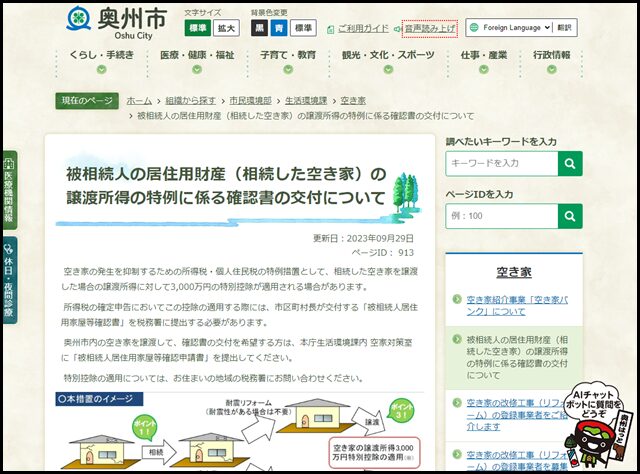
Task: Click the 更新日：2023年09月29日 text
Action: (363, 238)
